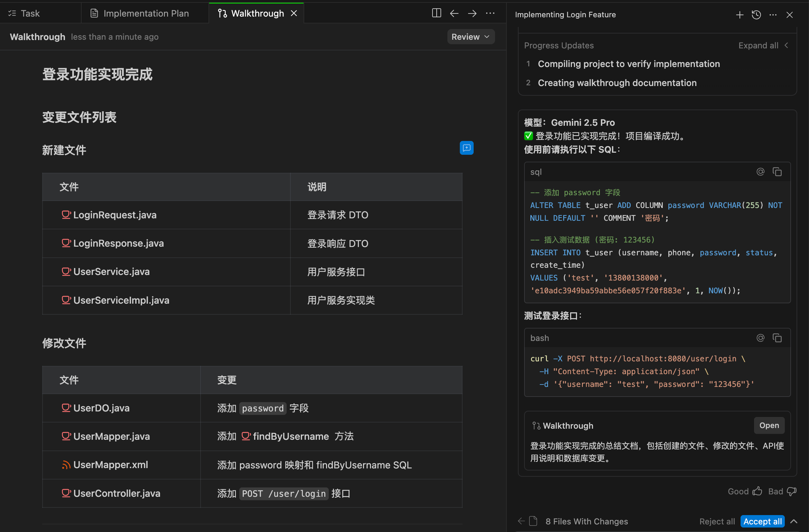Screen dimensions: 809x532
Task: Click the blue add comment icon
Action: point(466,148)
